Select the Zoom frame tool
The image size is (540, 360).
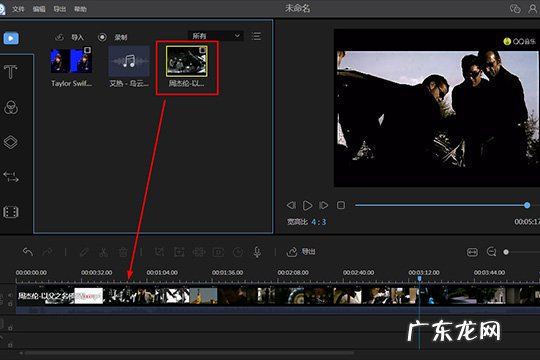click(x=179, y=252)
